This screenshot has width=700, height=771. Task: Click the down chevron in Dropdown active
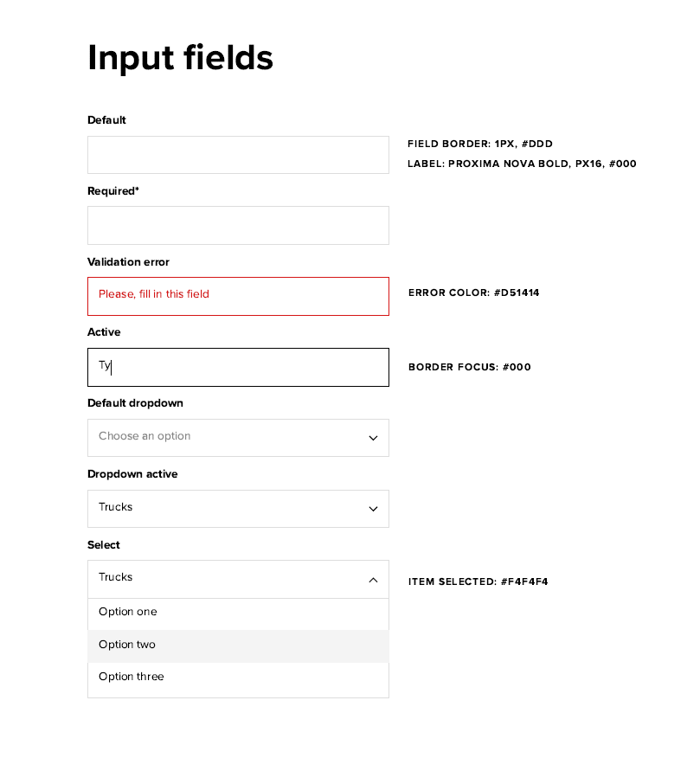[373, 509]
